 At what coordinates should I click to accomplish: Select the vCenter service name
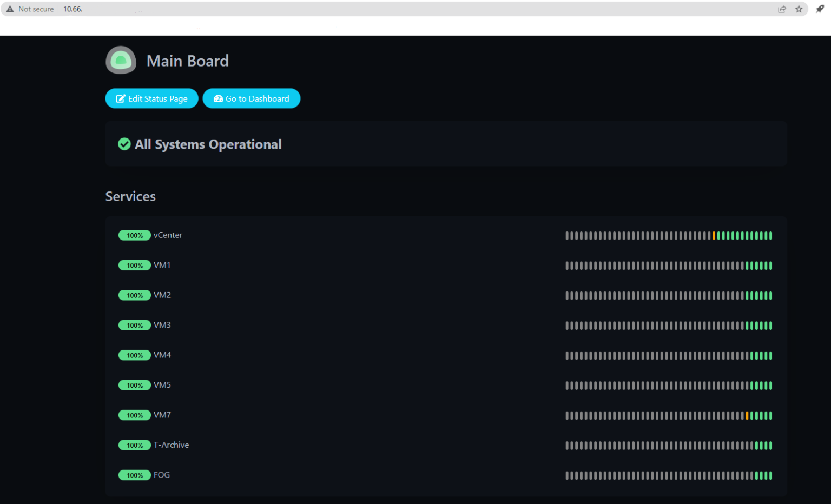(168, 235)
